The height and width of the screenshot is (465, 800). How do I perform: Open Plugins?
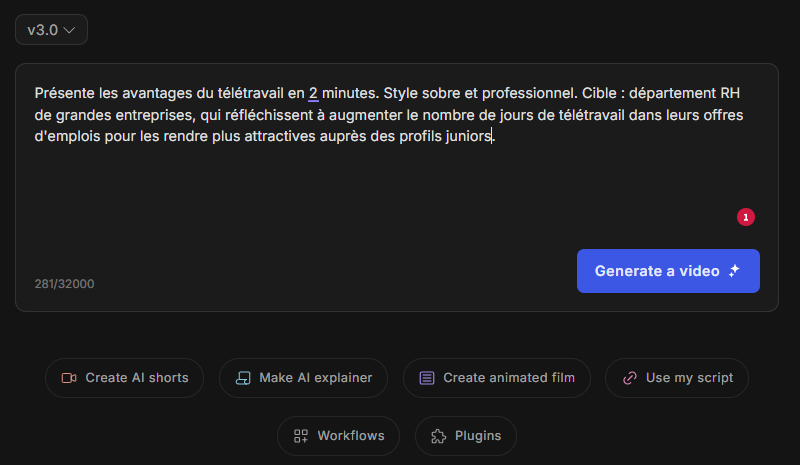(x=466, y=436)
